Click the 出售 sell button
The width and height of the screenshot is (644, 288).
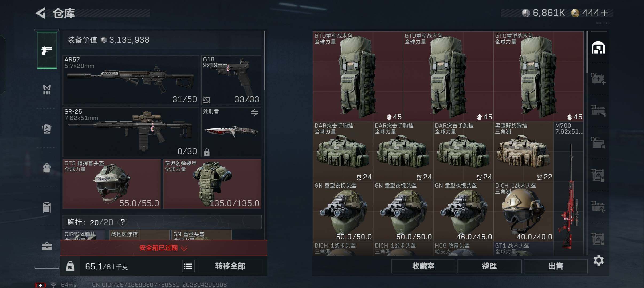556,266
